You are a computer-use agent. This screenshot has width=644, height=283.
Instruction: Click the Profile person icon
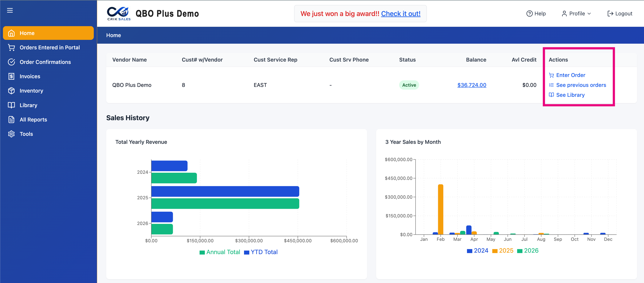click(x=564, y=13)
